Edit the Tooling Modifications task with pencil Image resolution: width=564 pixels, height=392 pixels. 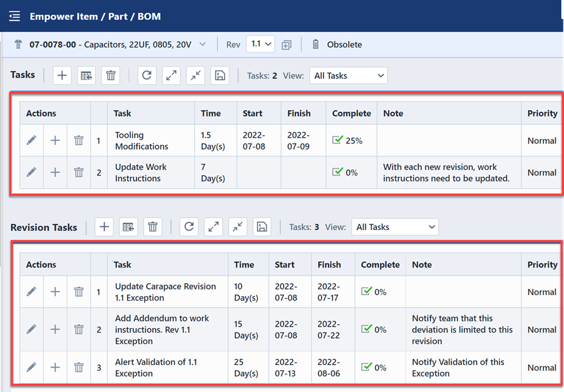31,141
